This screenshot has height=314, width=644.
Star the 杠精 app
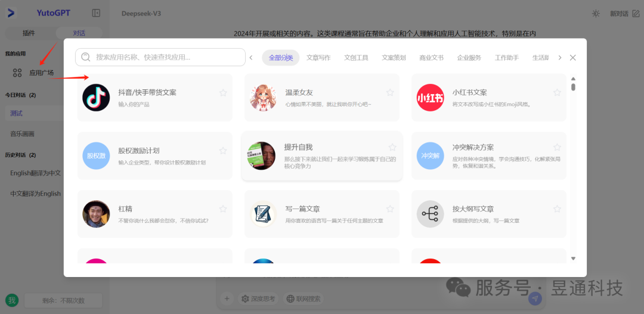[223, 209]
